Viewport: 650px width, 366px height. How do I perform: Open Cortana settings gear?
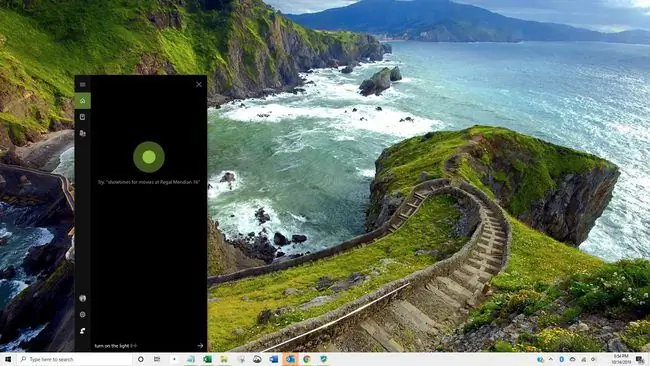point(82,315)
